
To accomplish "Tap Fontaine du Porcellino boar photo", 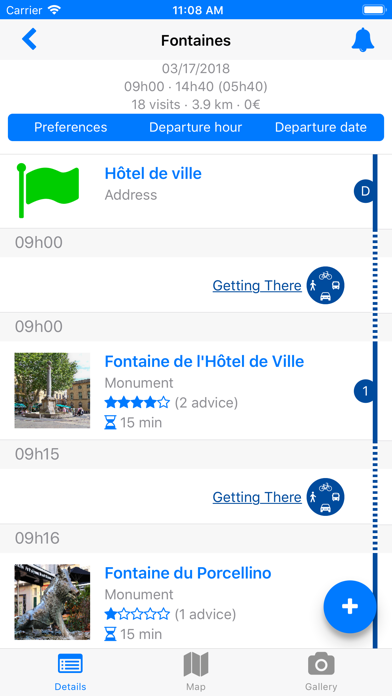I will pos(52,602).
